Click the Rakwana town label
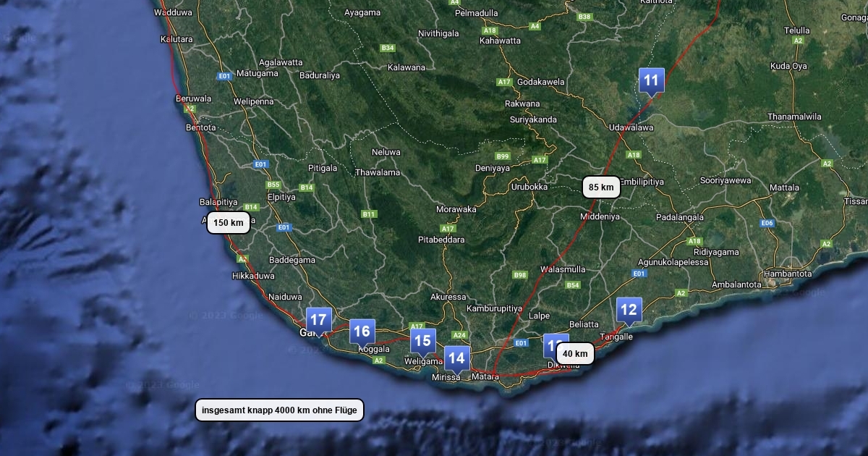The width and height of the screenshot is (868, 456). [522, 104]
